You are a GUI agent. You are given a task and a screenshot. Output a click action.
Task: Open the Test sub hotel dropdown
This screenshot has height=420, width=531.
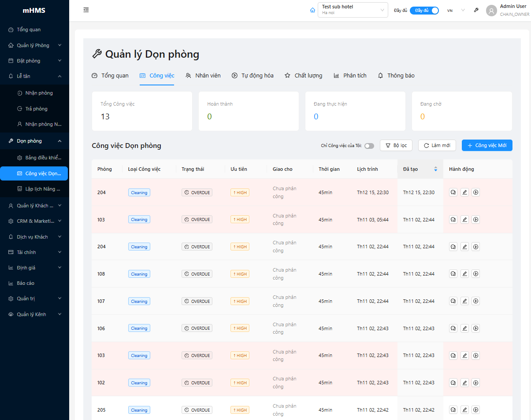click(x=353, y=10)
